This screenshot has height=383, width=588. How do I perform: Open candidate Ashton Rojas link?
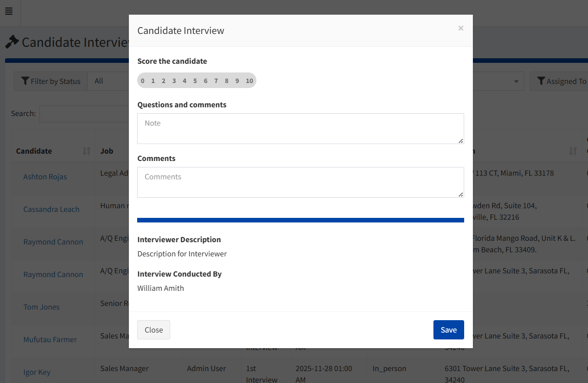pos(45,177)
